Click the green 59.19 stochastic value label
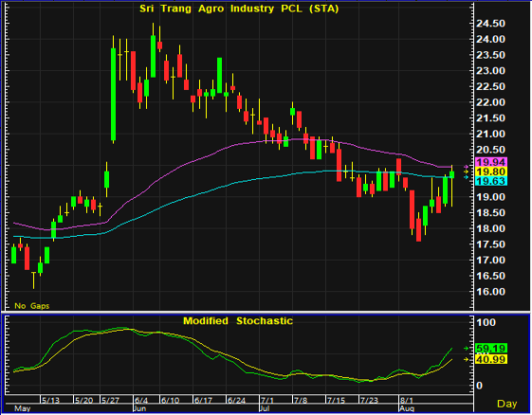 pos(491,349)
